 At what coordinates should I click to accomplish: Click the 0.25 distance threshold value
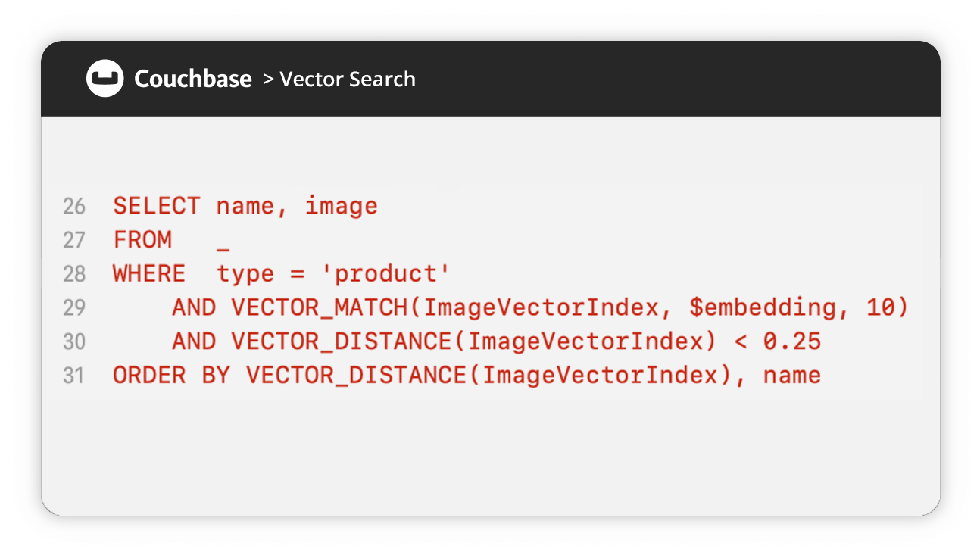tap(792, 341)
